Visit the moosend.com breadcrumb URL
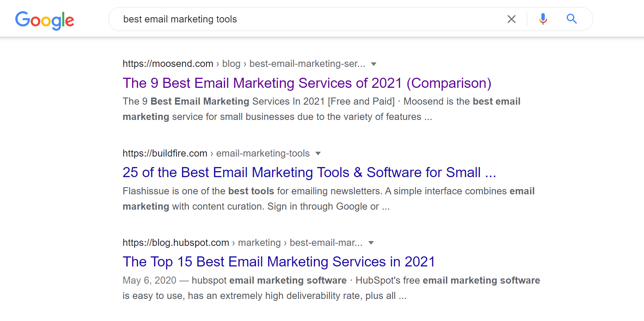The width and height of the screenshot is (644, 321). click(168, 64)
